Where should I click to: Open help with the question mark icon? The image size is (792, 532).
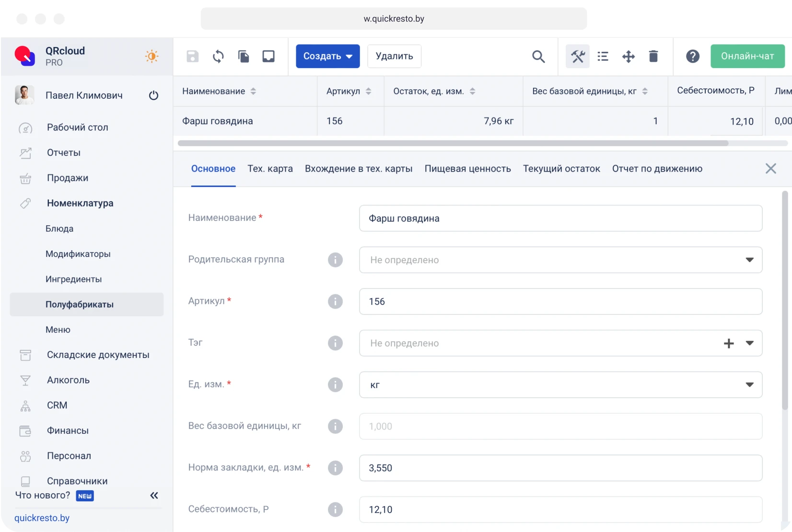pyautogui.click(x=693, y=56)
